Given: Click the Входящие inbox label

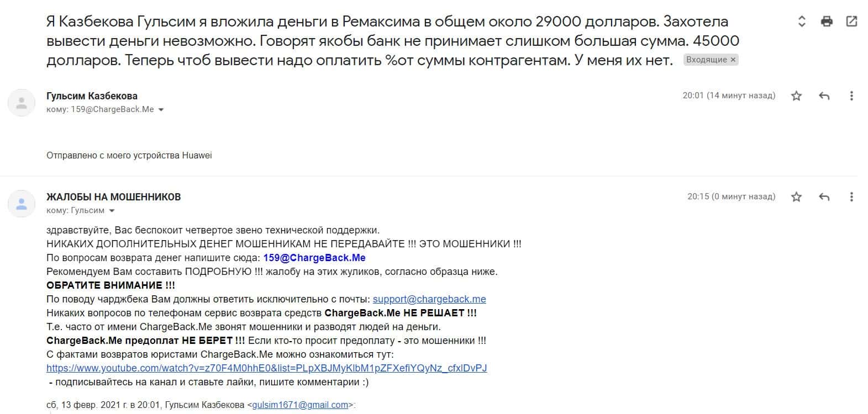Looking at the screenshot, I should pos(706,60).
